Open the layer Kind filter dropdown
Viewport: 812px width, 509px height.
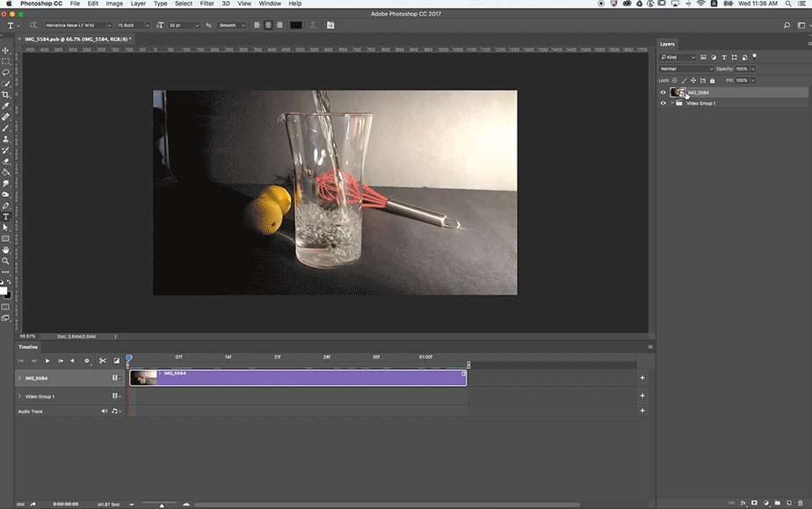tap(678, 57)
